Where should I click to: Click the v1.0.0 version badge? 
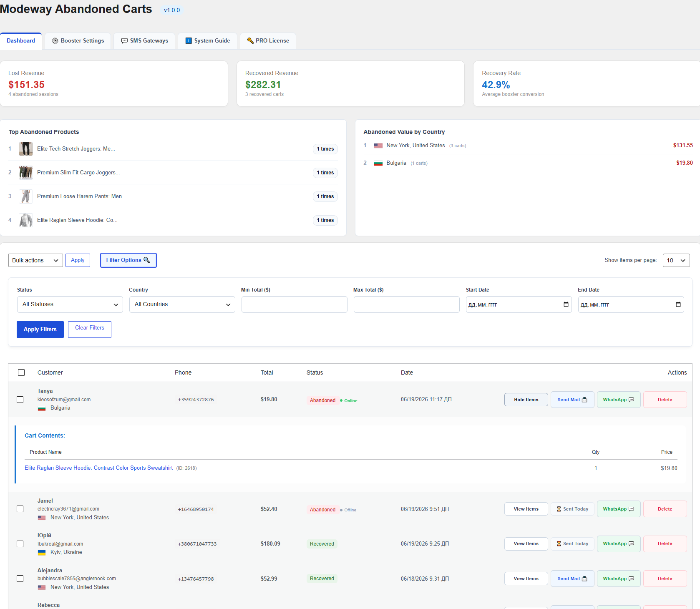coord(172,10)
